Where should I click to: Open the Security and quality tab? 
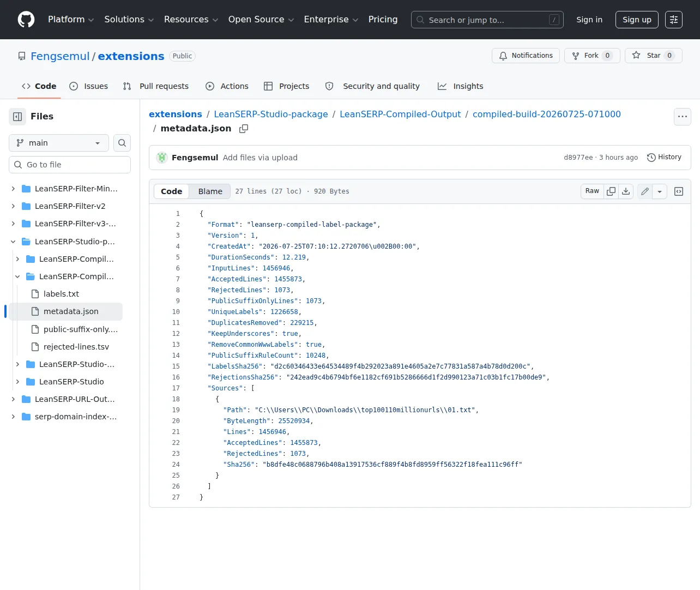pos(372,86)
